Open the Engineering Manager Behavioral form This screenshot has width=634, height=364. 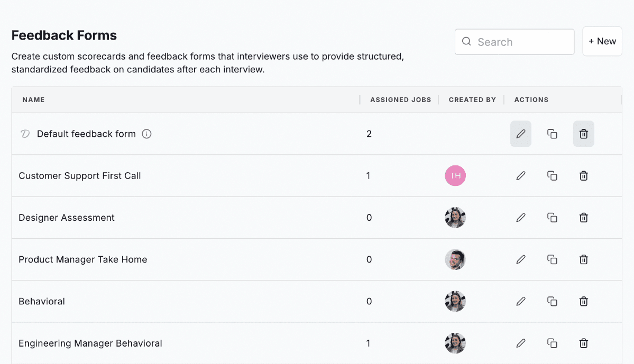click(x=90, y=343)
